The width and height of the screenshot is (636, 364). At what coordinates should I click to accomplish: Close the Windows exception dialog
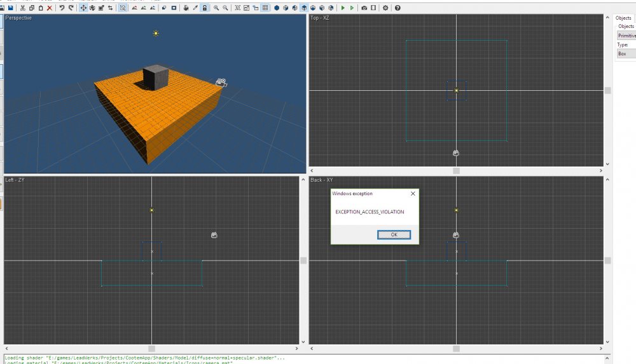[413, 194]
